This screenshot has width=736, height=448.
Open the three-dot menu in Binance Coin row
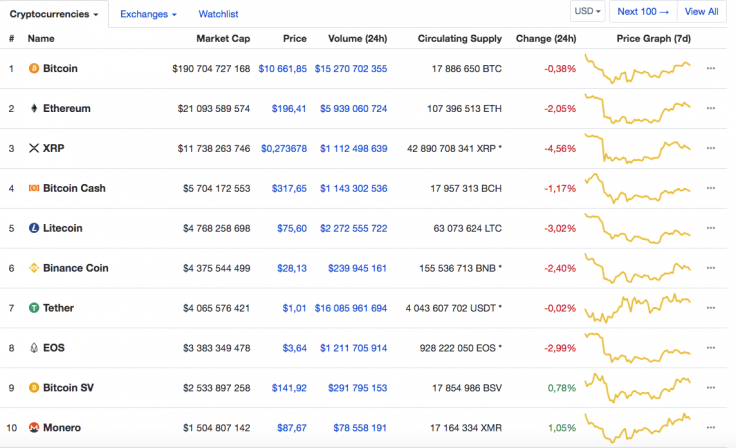[x=711, y=268]
